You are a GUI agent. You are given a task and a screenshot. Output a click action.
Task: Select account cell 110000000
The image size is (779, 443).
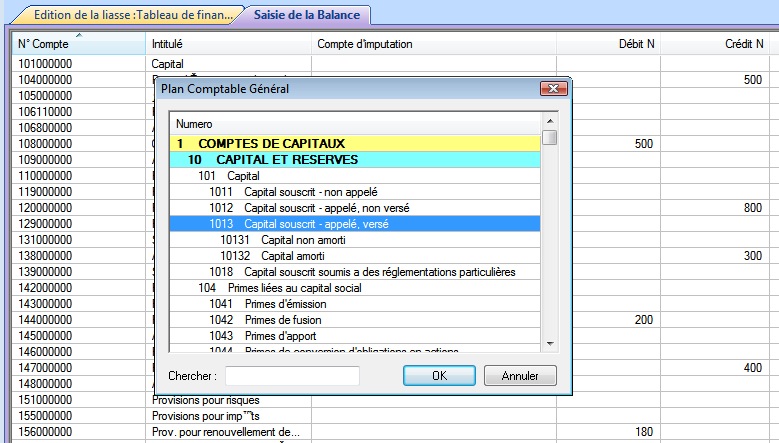[78, 176]
